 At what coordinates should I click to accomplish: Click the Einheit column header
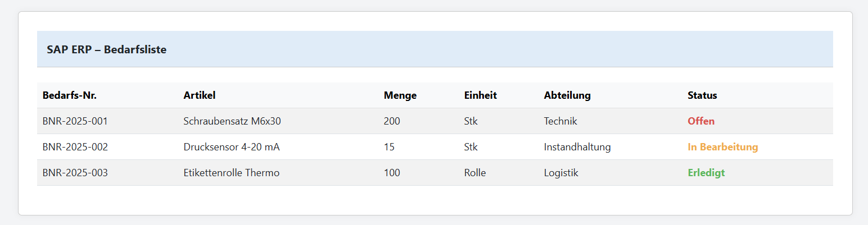point(481,95)
